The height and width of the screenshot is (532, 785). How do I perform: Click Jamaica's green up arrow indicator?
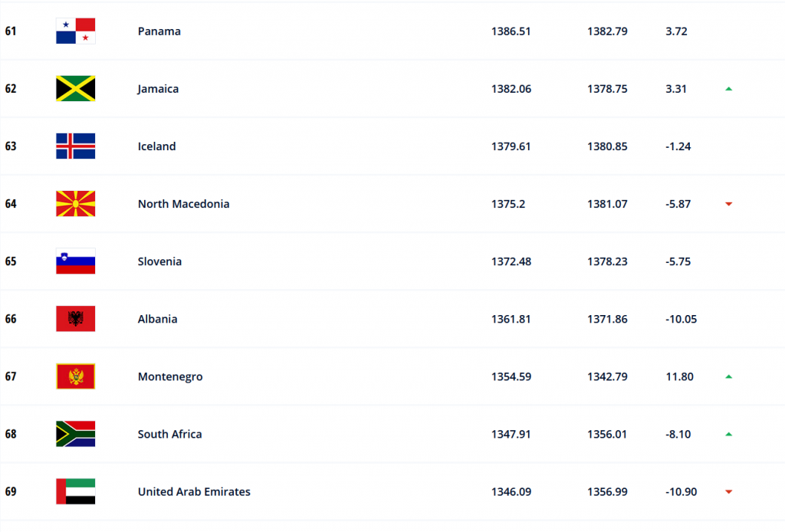[729, 89]
